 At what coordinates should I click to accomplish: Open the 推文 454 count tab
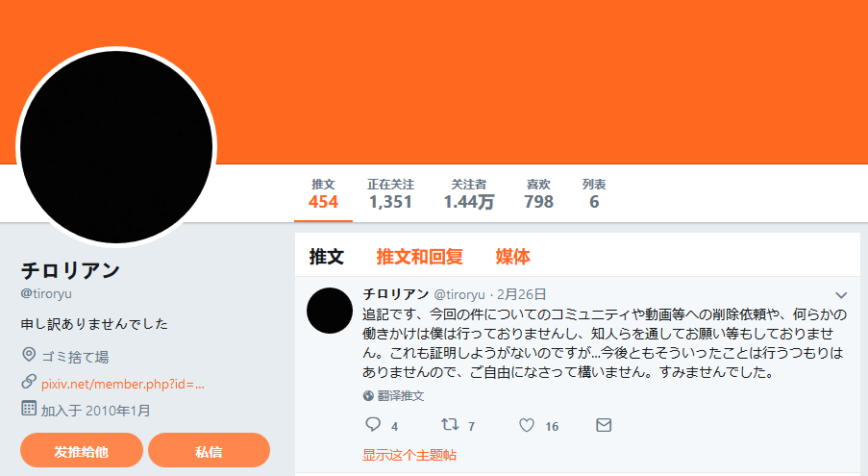point(323,193)
